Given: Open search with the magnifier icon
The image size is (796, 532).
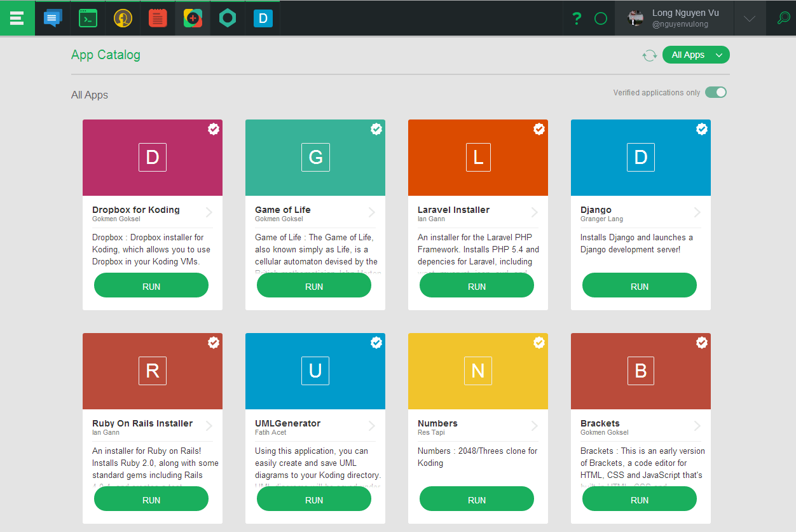Looking at the screenshot, I should 784,18.
